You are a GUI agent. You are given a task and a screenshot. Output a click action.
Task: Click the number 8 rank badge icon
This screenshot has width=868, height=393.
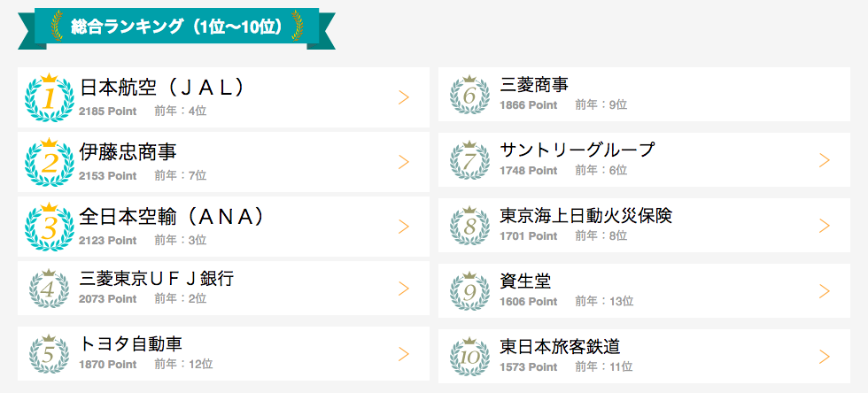470,226
